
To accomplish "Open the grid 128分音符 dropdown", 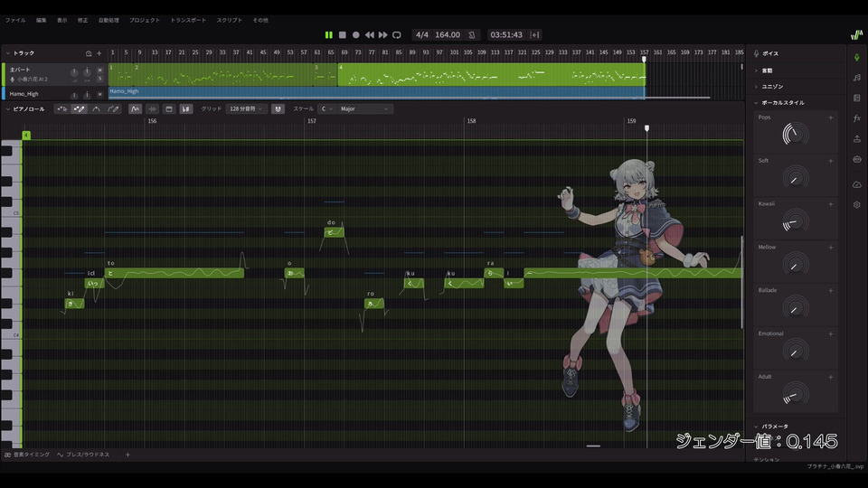I will pyautogui.click(x=246, y=108).
